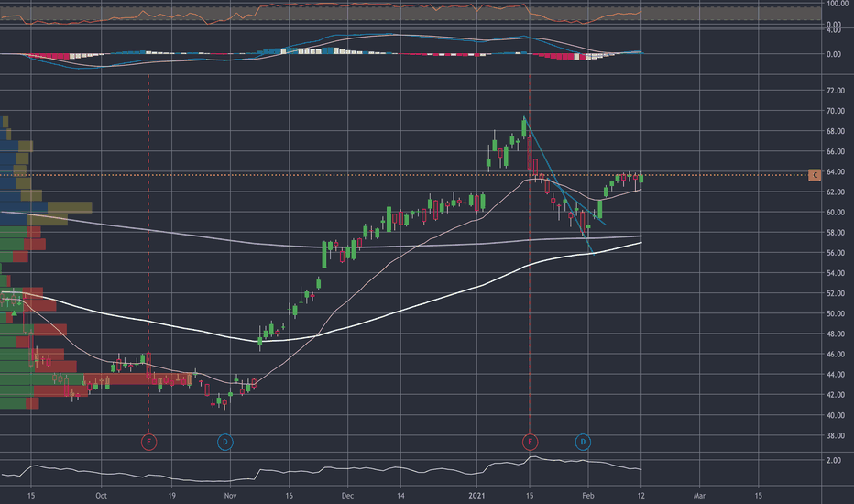The image size is (854, 504).
Task: Click the 48.00 price axis label
Action: pyautogui.click(x=836, y=334)
